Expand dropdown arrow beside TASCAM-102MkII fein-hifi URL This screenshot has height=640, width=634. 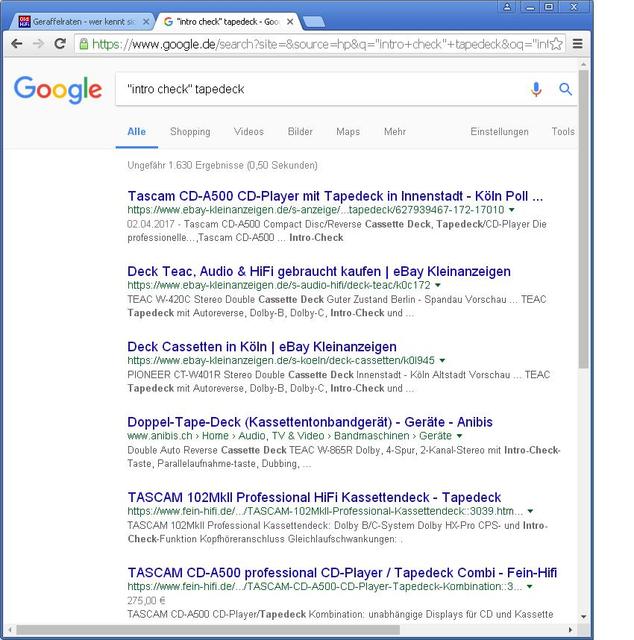click(530, 511)
